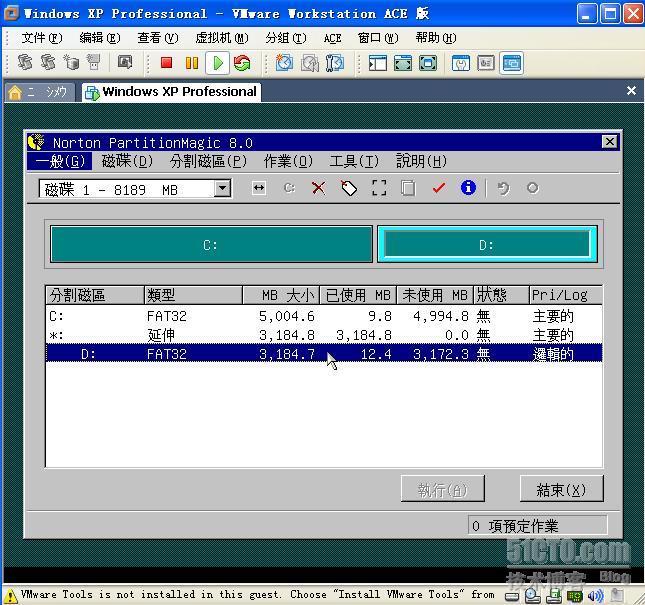
Task: Click the 結束(X) exit button
Action: point(561,489)
